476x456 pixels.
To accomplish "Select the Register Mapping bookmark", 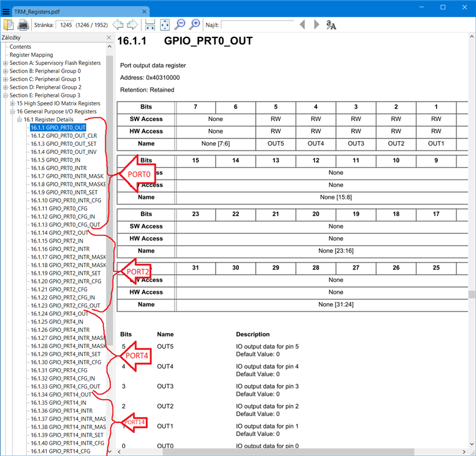I will pyautogui.click(x=31, y=55).
